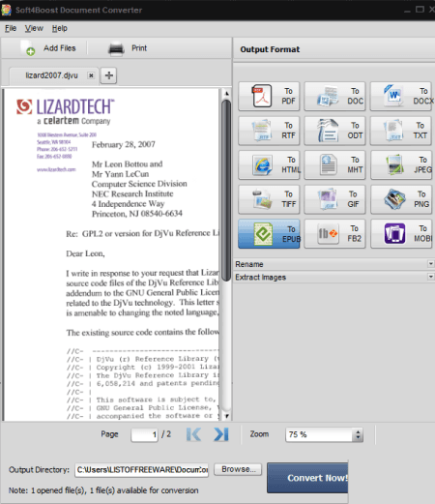Choose the To ODT output format
Viewport: 435px width, 504px height.
coord(334,131)
